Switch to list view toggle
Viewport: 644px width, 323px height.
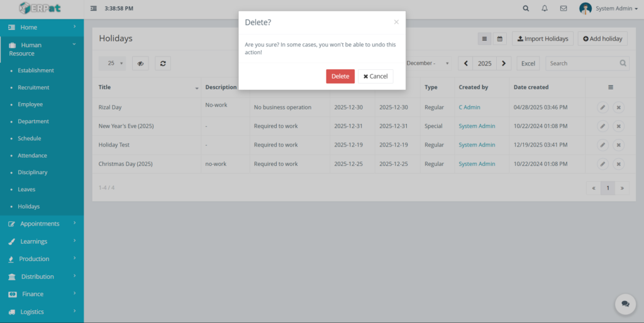click(x=484, y=39)
